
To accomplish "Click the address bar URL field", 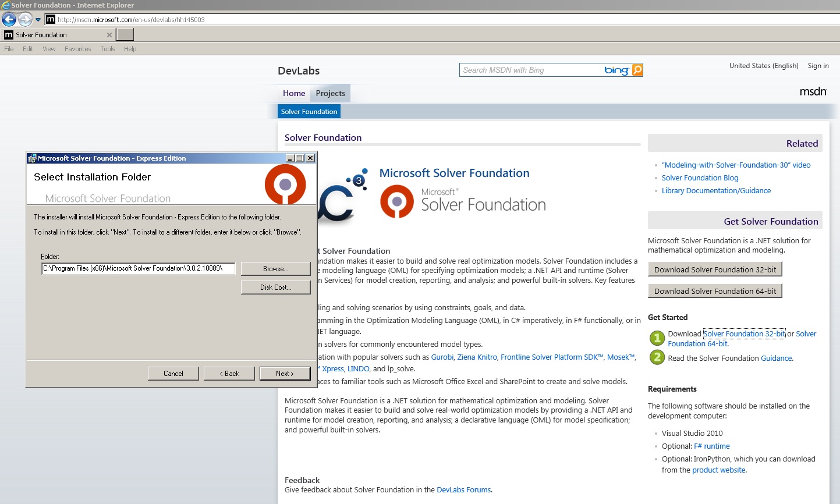I will 442,20.
